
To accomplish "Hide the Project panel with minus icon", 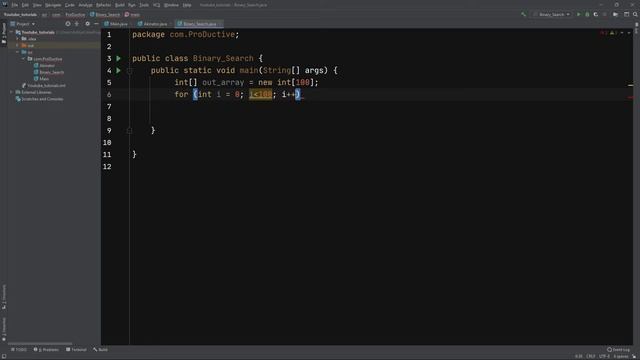I will [96, 24].
